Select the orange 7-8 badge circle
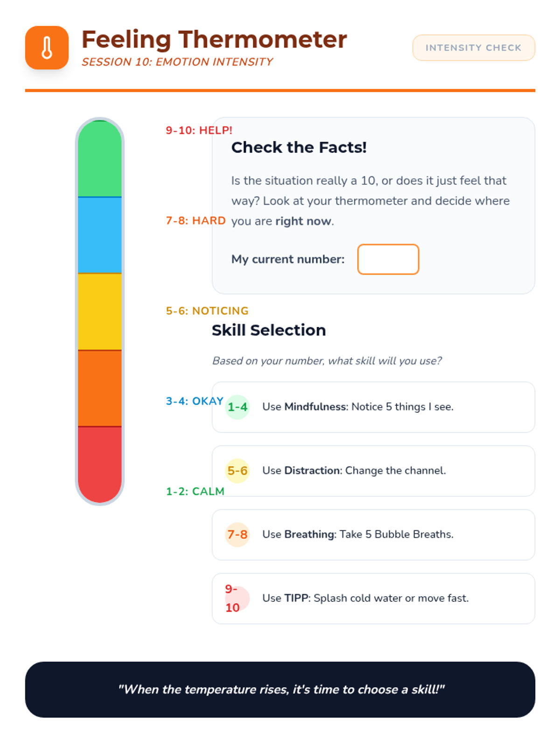Screen dimensions: 560x747 [238, 535]
